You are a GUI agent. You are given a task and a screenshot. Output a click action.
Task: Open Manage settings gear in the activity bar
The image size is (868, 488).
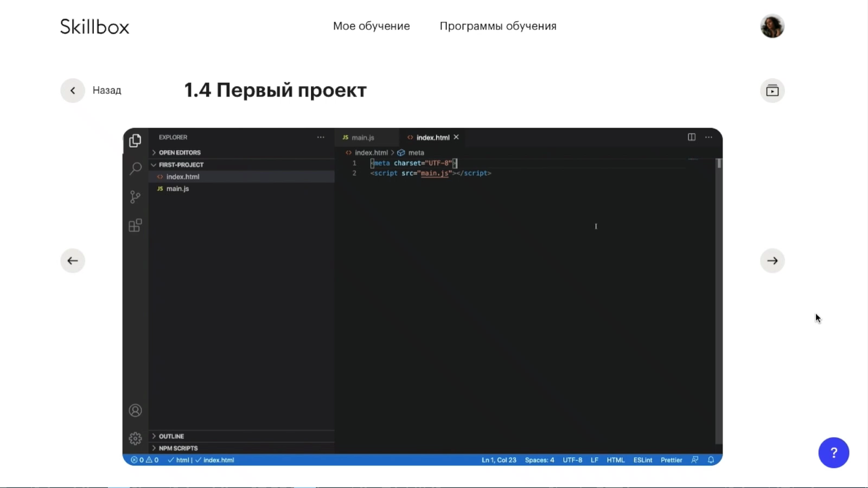click(x=135, y=438)
